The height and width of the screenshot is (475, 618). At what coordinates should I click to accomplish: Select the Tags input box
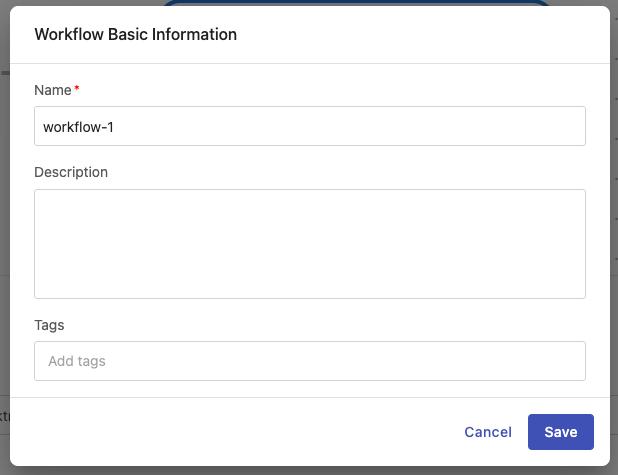tap(309, 361)
